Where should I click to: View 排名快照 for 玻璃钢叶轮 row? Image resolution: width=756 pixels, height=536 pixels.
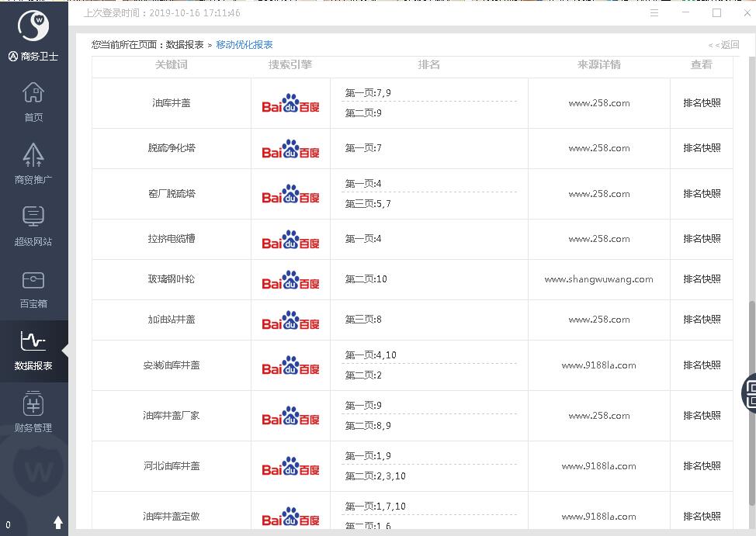pos(702,279)
